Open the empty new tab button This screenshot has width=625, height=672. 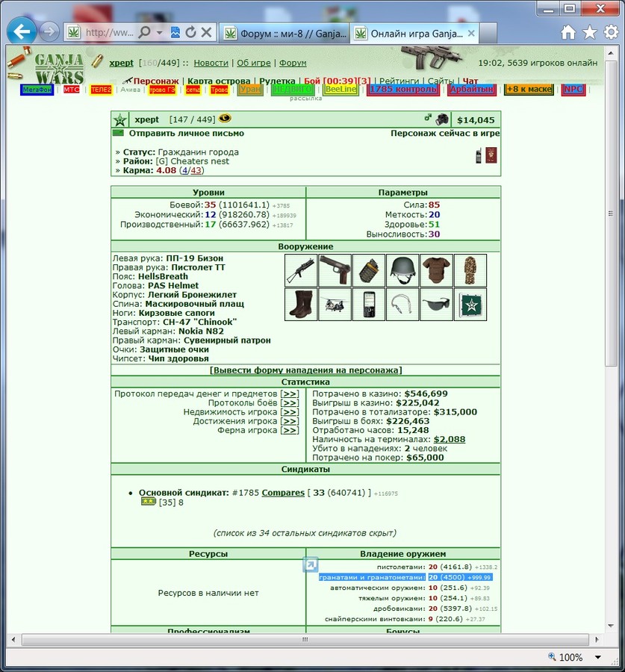point(488,33)
